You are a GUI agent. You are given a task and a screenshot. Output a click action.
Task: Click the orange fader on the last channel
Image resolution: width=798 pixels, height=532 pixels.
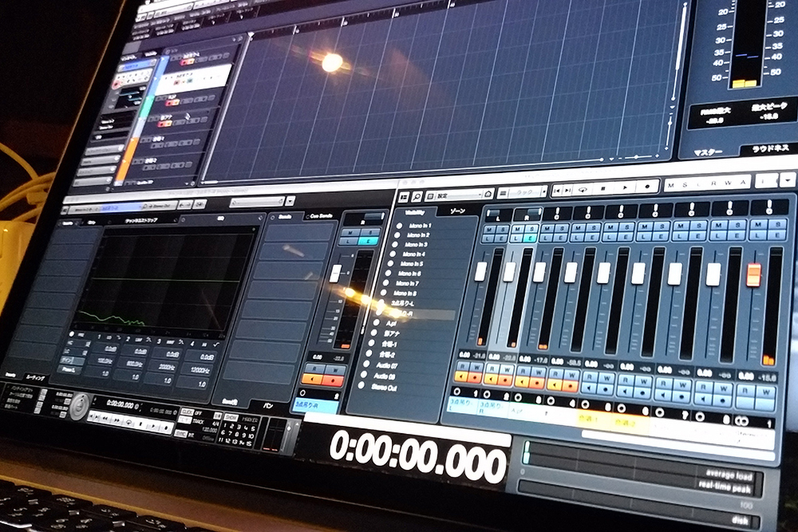pos(753,275)
